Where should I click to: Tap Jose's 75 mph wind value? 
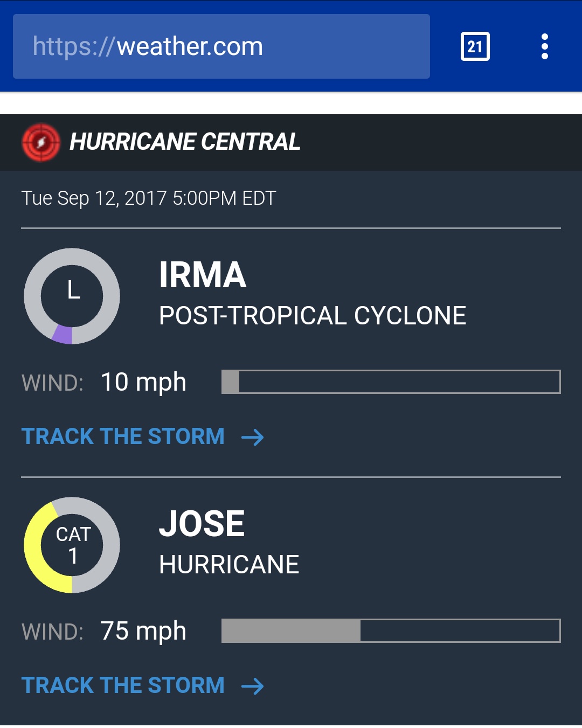pos(143,631)
